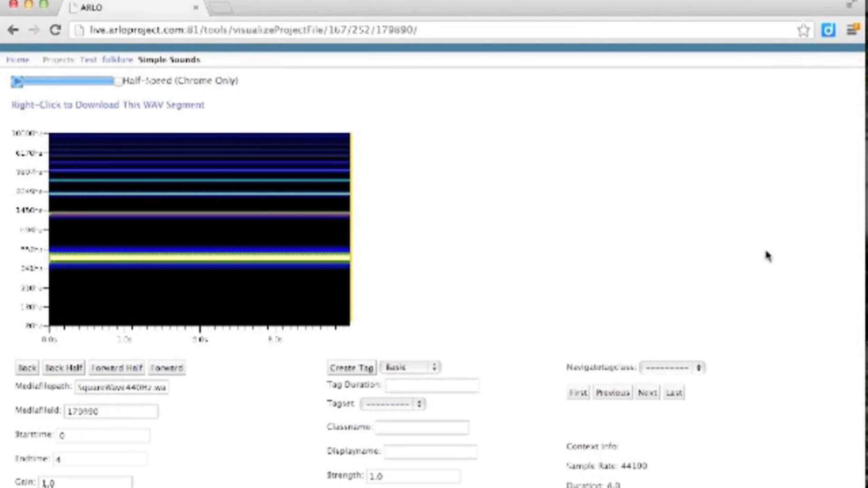The image size is (868, 488).
Task: Reload the page with refresh icon
Action: click(55, 30)
